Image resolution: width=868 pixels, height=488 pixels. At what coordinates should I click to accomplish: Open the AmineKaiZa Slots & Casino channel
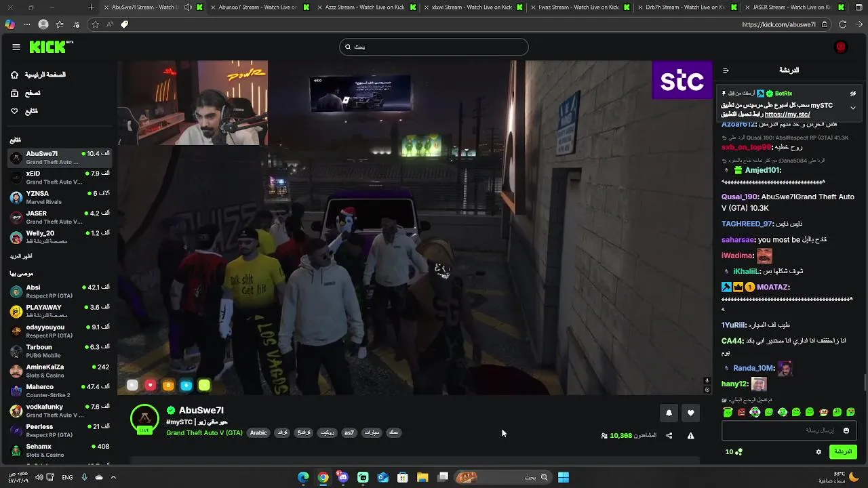point(60,371)
